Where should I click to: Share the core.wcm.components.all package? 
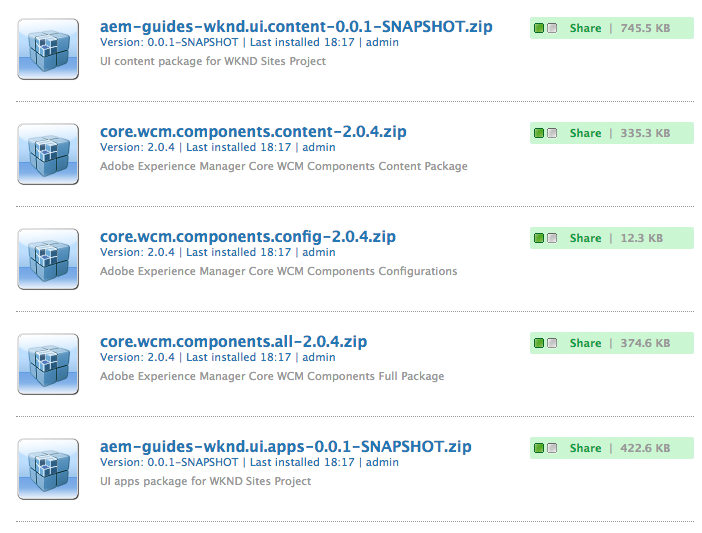coord(585,343)
